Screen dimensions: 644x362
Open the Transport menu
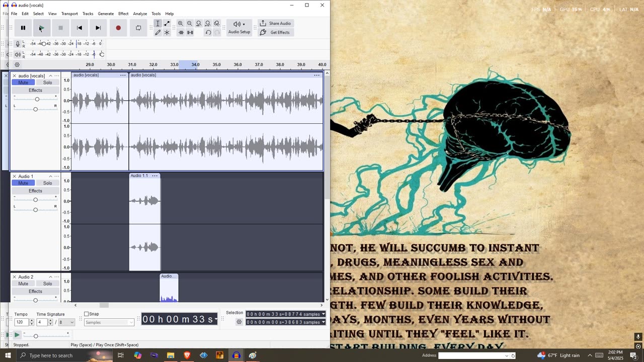point(69,14)
